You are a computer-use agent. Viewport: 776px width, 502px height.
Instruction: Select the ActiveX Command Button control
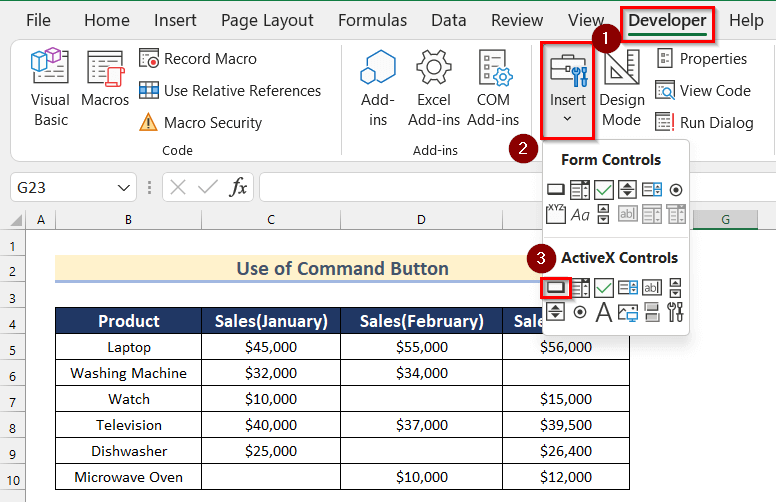[x=555, y=288]
